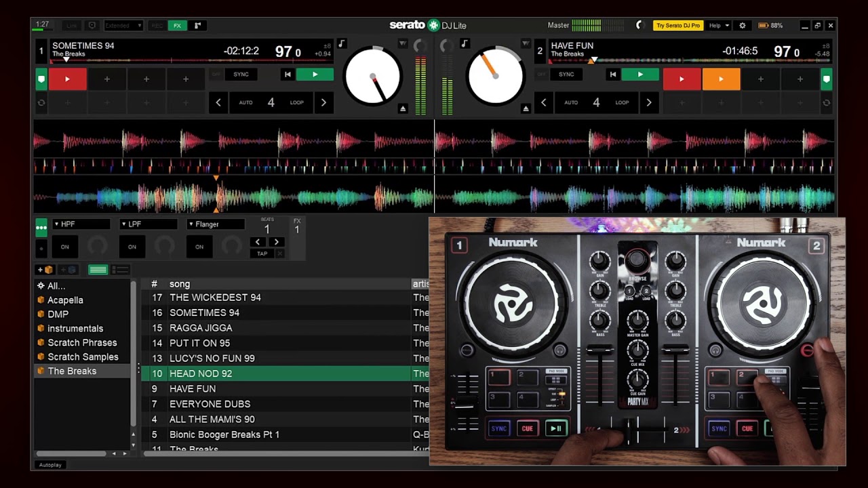The height and width of the screenshot is (488, 868).
Task: Halve the auto loop length on deck 1
Action: point(218,102)
